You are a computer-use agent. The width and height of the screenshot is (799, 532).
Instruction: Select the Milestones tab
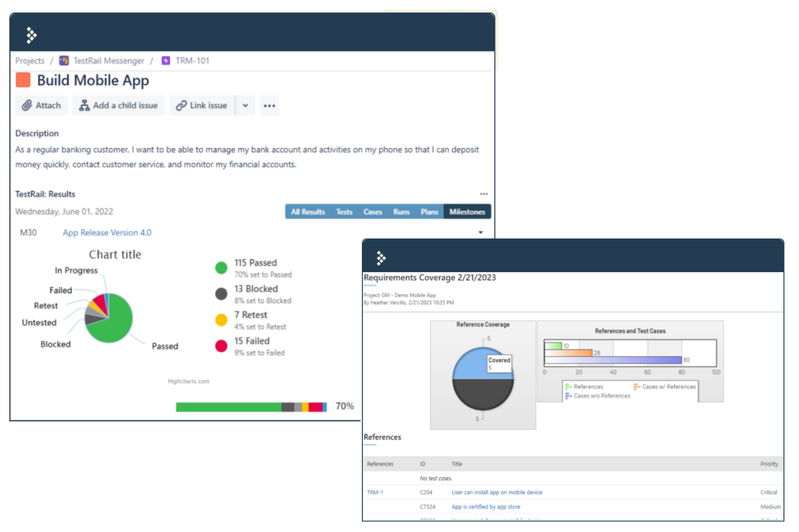pos(467,212)
